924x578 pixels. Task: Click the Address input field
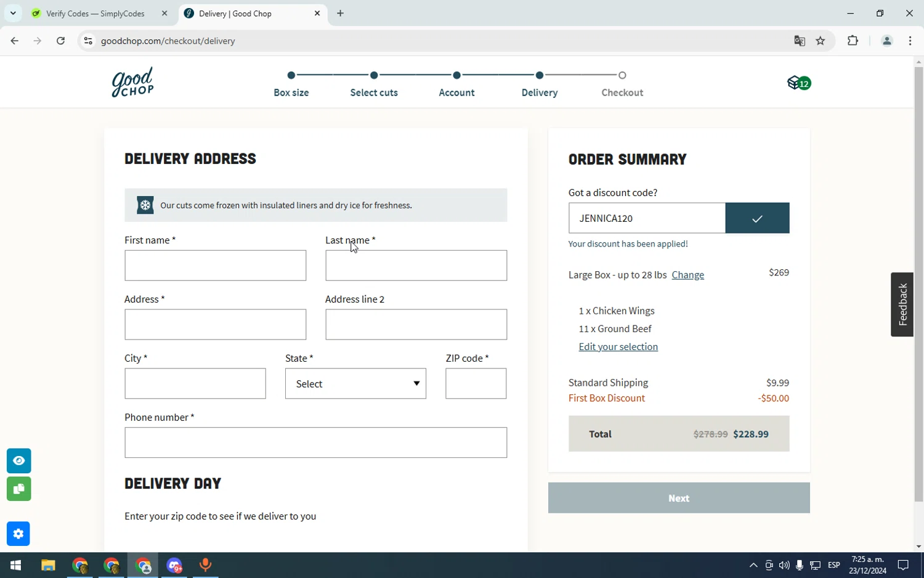point(215,325)
